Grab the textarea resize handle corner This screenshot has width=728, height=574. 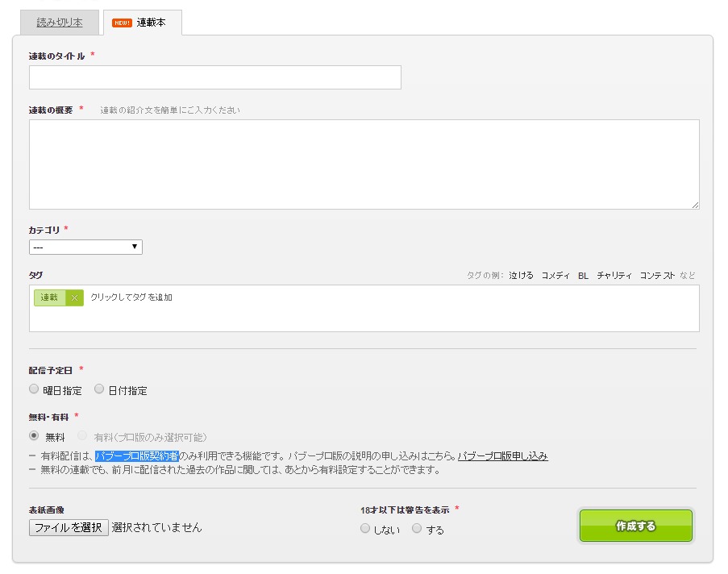pyautogui.click(x=695, y=205)
